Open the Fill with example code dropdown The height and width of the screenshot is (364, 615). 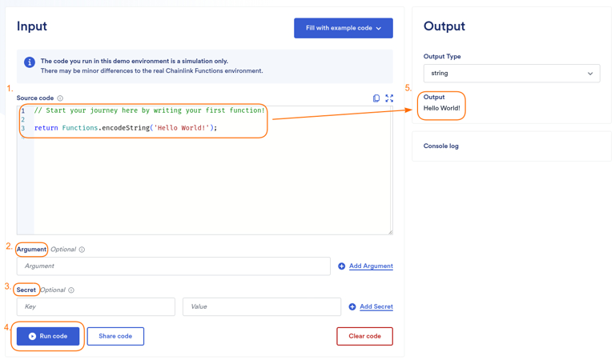click(343, 28)
